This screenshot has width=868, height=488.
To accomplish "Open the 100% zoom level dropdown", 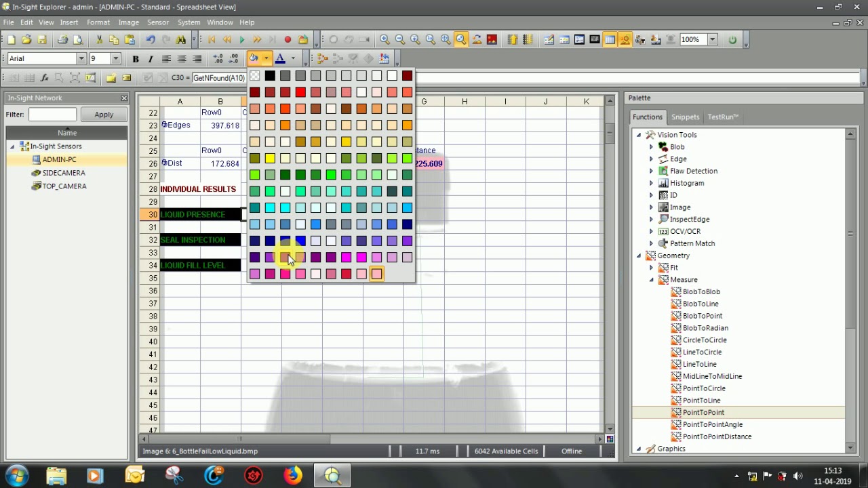I will click(x=712, y=40).
